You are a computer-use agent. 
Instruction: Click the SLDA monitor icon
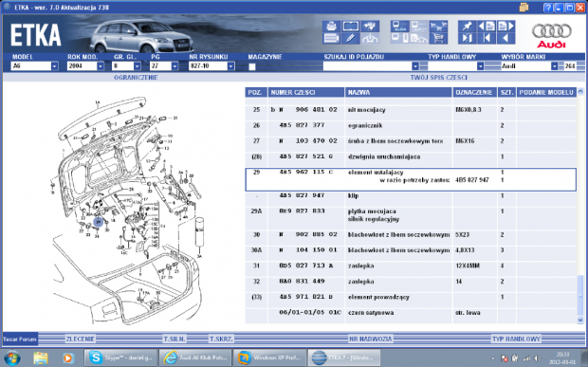point(400,26)
